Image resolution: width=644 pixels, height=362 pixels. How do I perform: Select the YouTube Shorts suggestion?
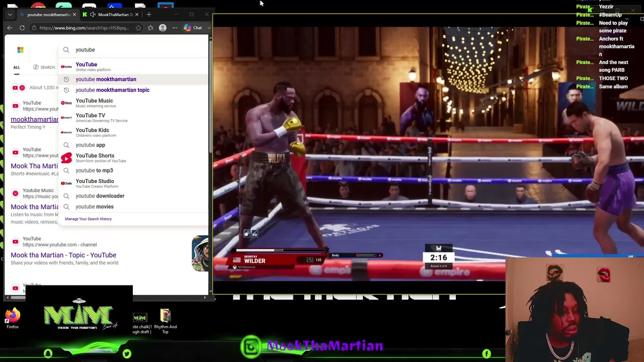click(133, 158)
